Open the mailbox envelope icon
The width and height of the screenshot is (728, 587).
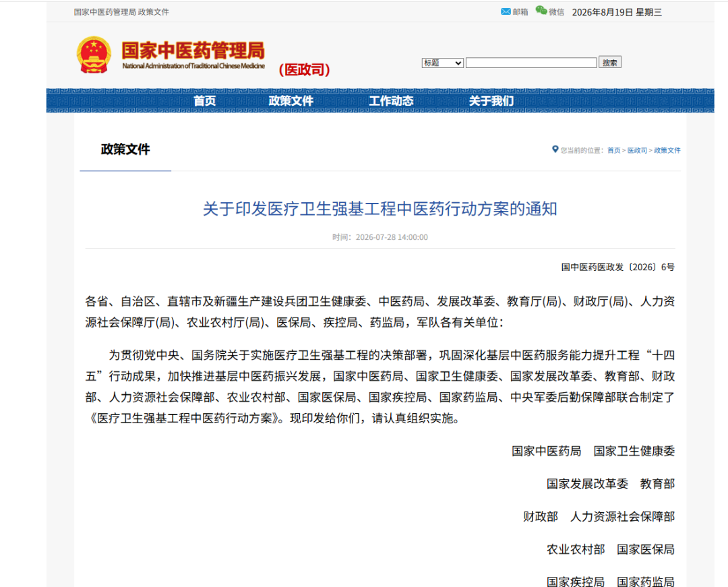pos(506,11)
